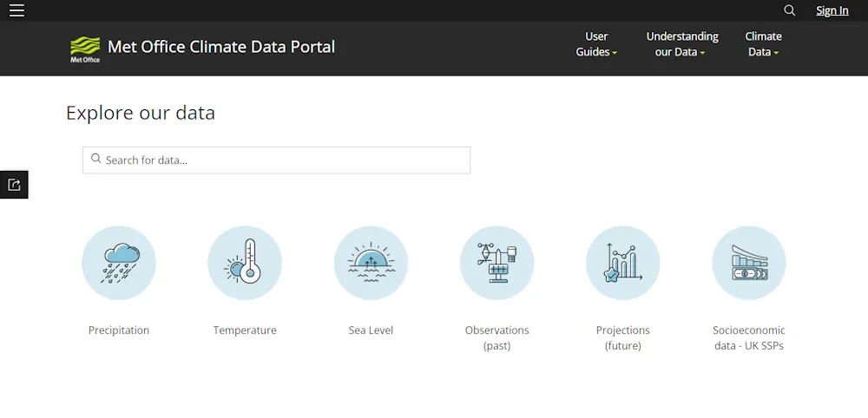The image size is (868, 418).
Task: Expand the User Guides dropdown
Action: tap(596, 44)
